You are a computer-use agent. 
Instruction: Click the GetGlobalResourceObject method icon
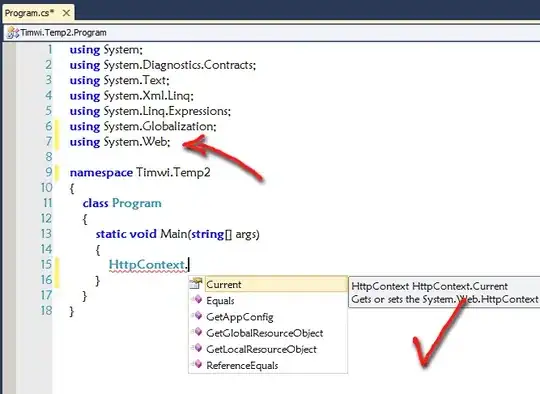(197, 332)
